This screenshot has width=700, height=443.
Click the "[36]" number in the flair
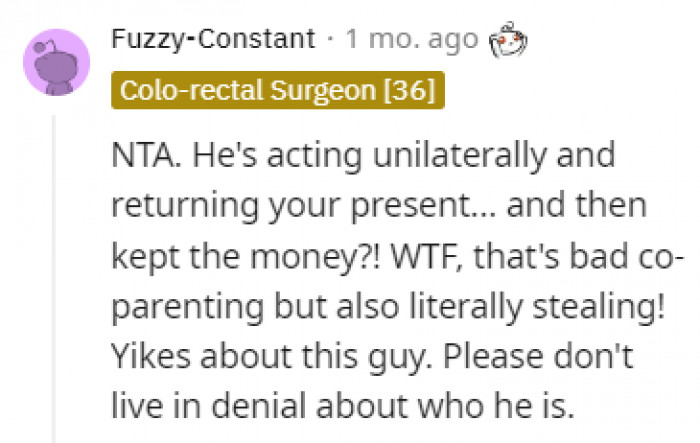(x=409, y=90)
